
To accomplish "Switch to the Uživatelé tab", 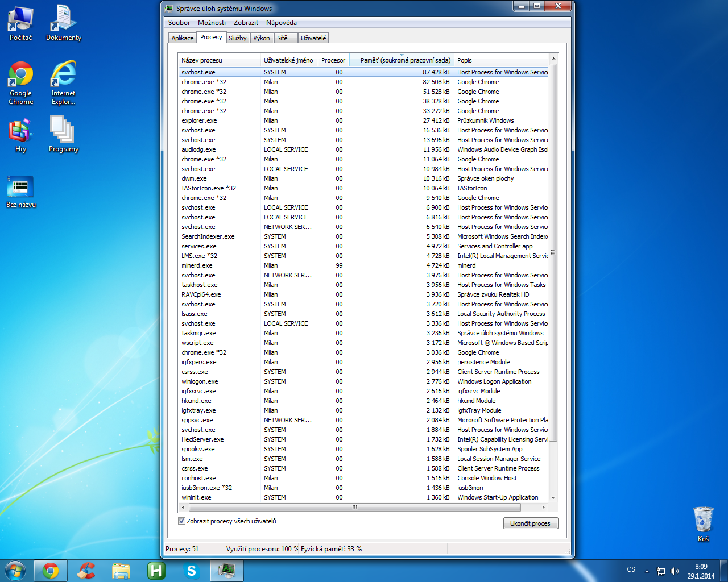I will (x=313, y=38).
